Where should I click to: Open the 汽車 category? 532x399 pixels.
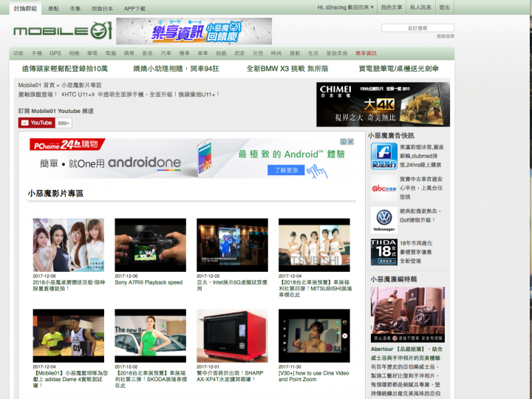click(x=166, y=53)
